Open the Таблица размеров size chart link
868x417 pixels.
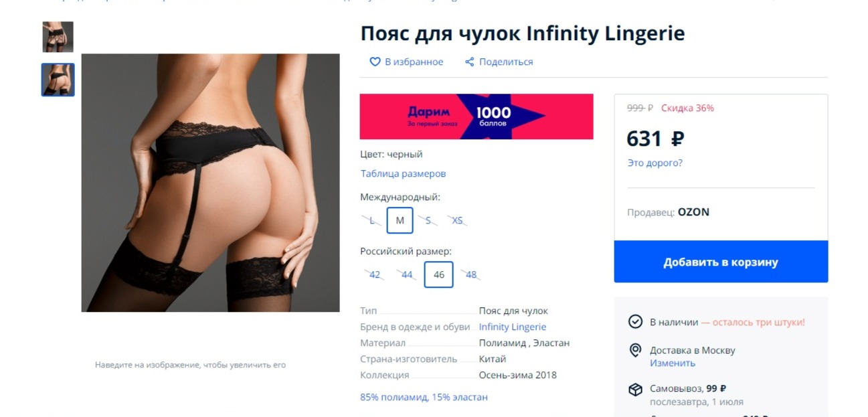(x=403, y=173)
